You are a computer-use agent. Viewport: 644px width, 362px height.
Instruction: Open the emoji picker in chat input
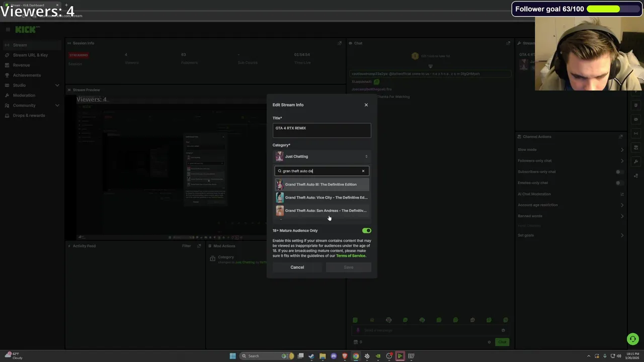coord(503,330)
